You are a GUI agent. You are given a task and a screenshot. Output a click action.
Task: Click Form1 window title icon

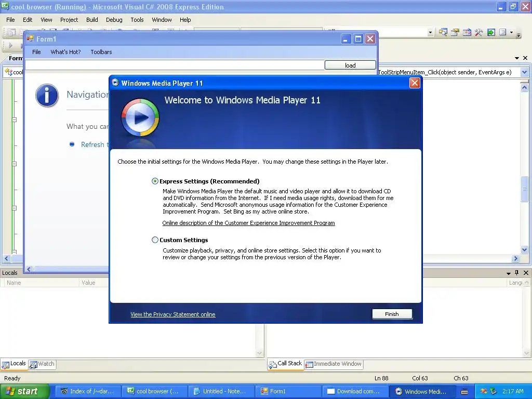click(30, 38)
